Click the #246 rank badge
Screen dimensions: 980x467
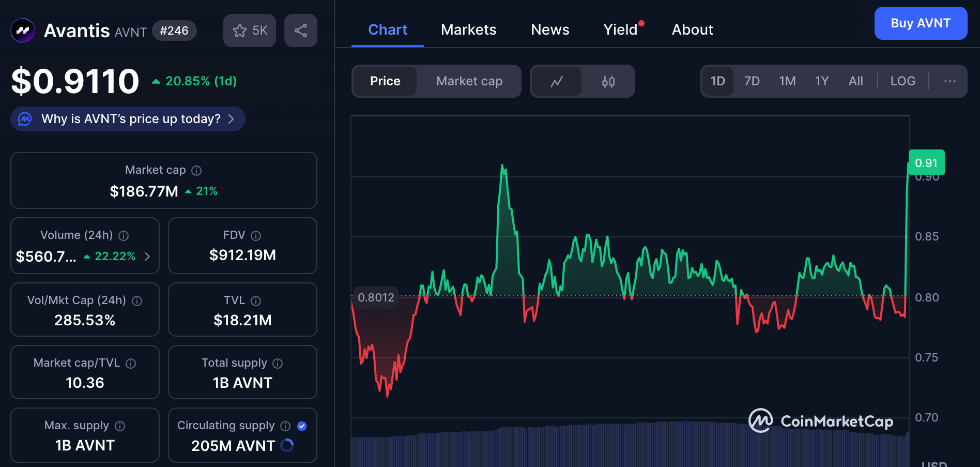174,31
